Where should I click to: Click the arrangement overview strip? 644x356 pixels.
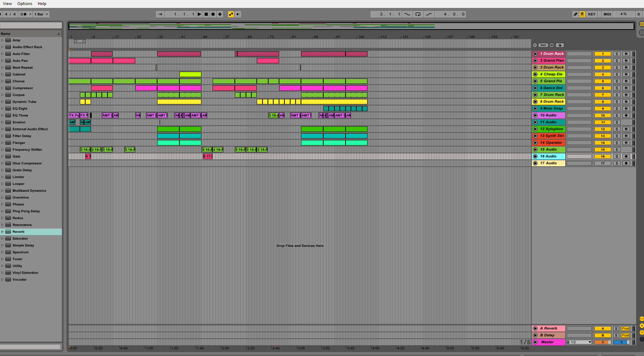click(351, 26)
